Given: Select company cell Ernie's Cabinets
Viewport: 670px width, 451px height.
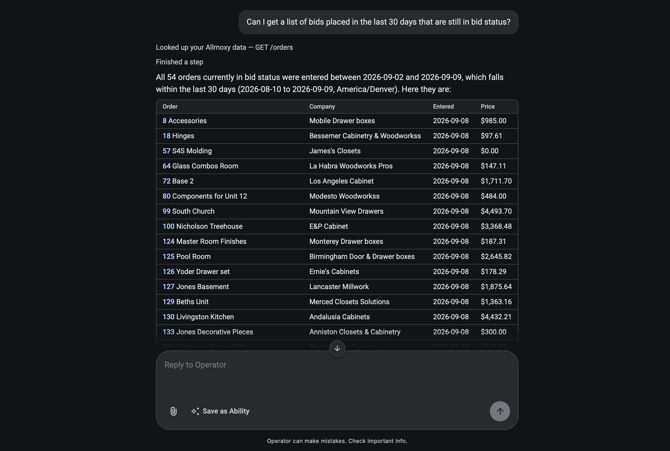Looking at the screenshot, I should [334, 271].
